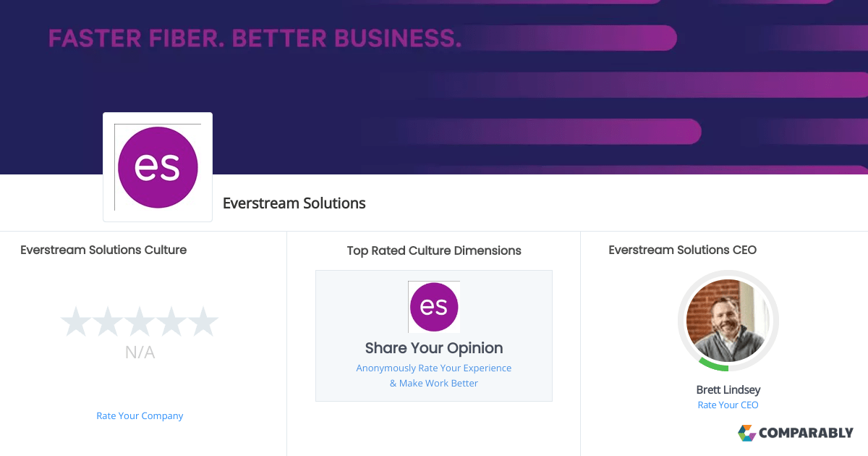868x456 pixels.
Task: Select the fifth star in the rating row
Action: point(203,321)
